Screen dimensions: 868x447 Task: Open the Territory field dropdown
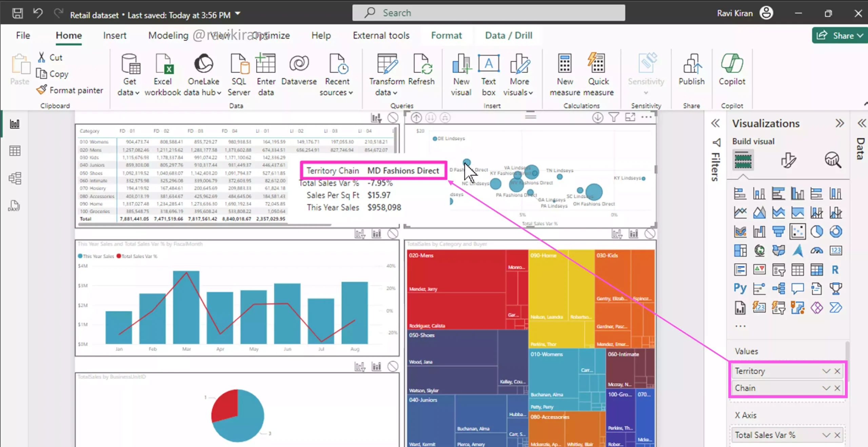pos(826,371)
